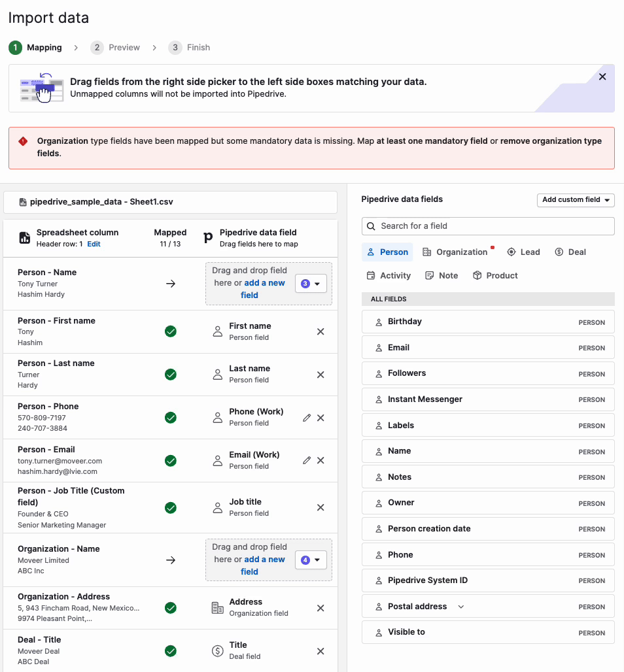Switch to the Product fields tab

click(495, 276)
